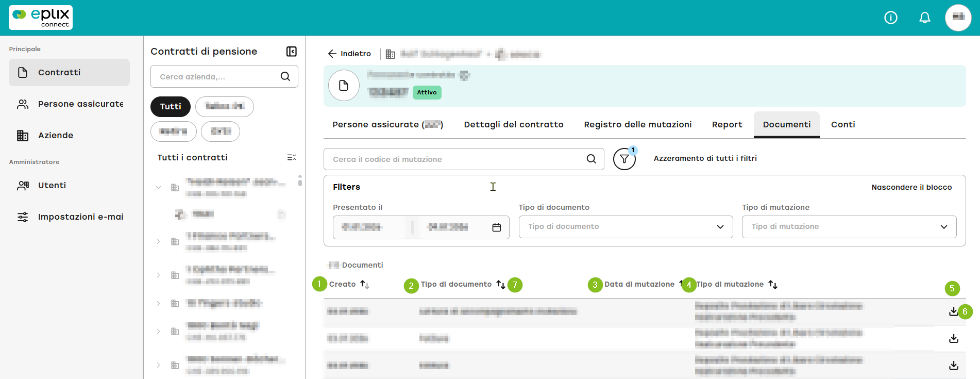Go to Contratti in sidebar

(x=69, y=72)
